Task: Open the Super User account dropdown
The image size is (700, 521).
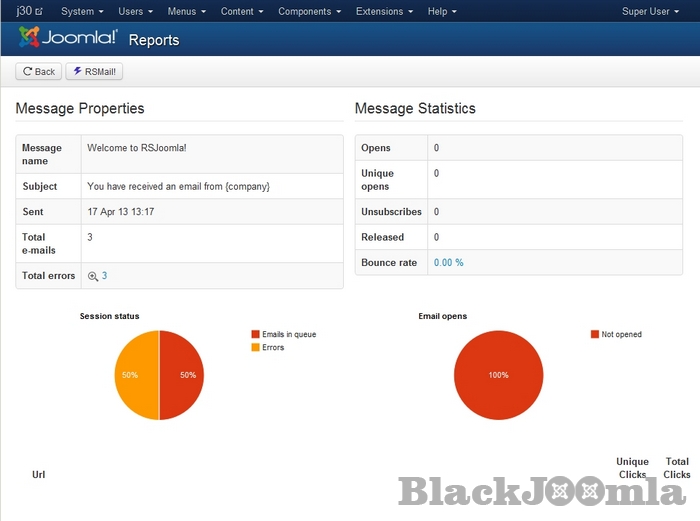Action: pyautogui.click(x=652, y=12)
